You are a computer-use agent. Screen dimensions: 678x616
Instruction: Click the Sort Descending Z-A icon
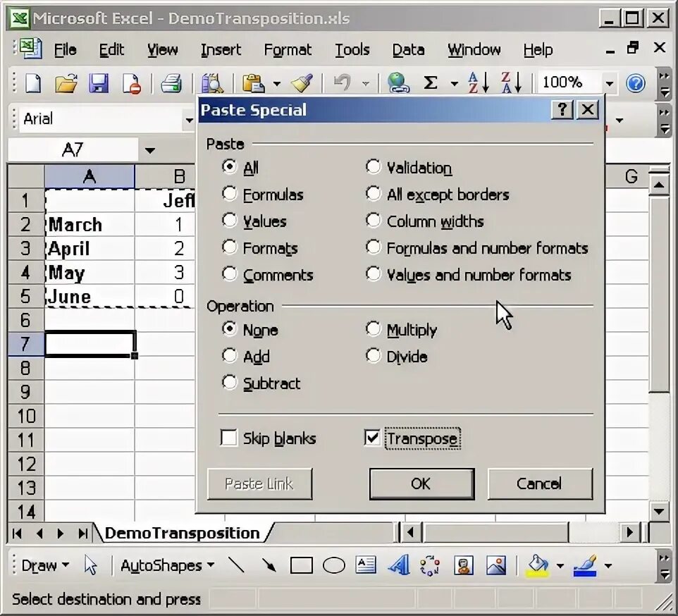pos(511,82)
